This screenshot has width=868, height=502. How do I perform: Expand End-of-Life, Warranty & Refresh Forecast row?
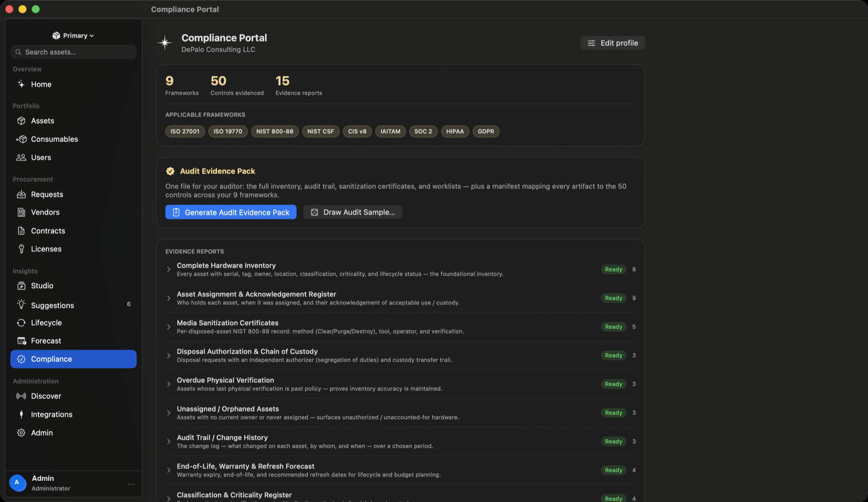point(168,470)
